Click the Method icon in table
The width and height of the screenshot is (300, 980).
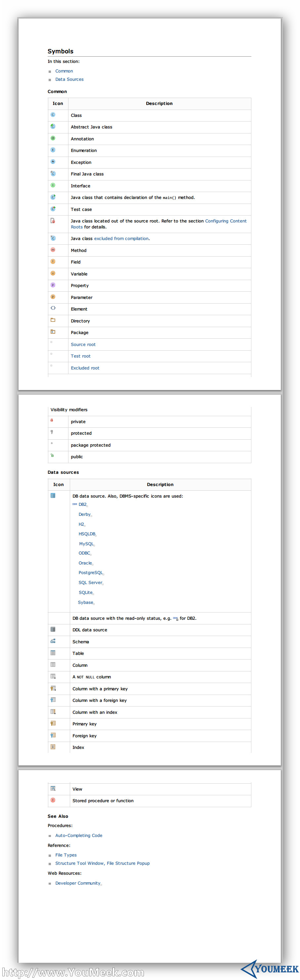53,250
